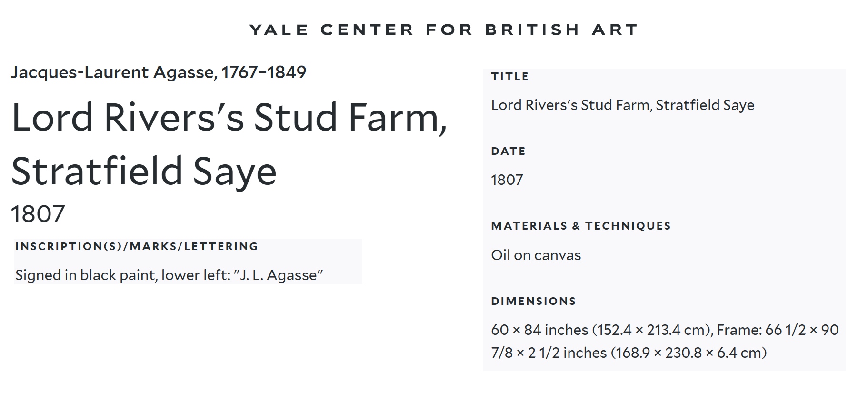Select the DIMENSIONS field label
The image size is (868, 394).
[x=533, y=301]
